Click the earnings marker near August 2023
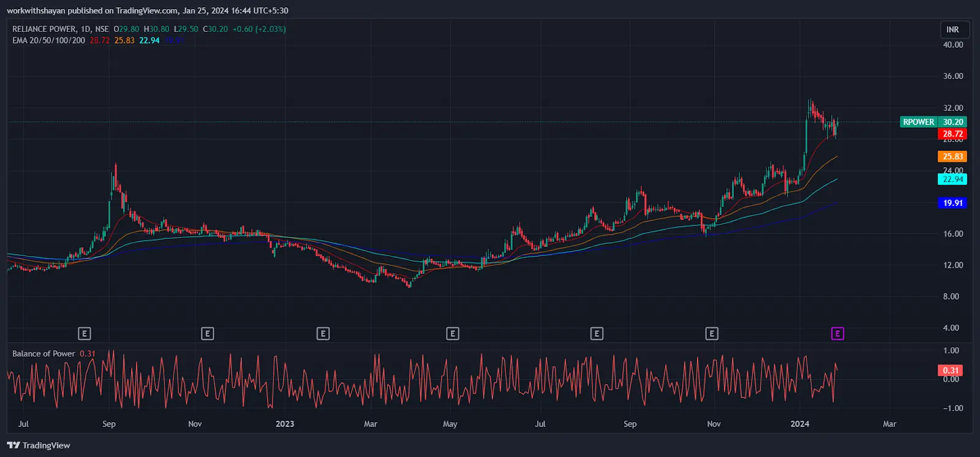Image resolution: width=980 pixels, height=457 pixels. (597, 333)
